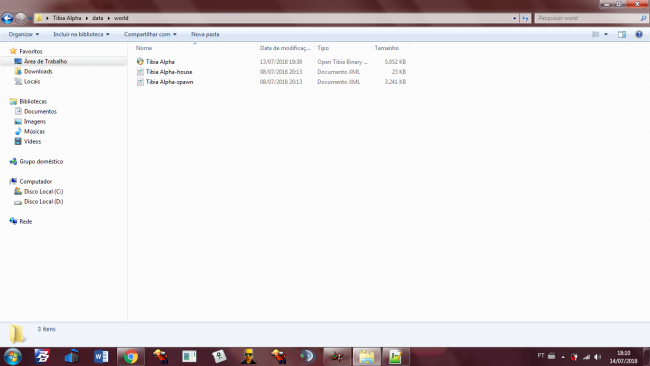Viewport: 650px width, 366px height.
Task: Click the data breadcrumb in the address bar
Action: [98, 18]
